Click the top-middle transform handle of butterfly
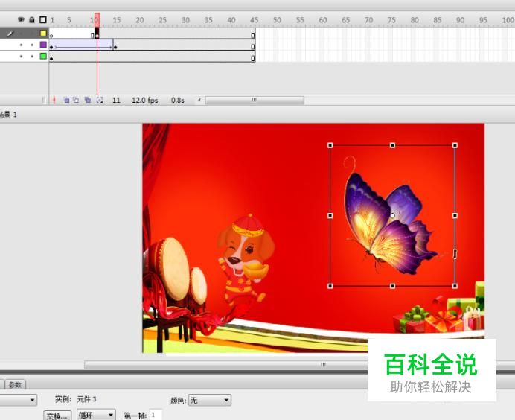Image resolution: width=515 pixels, height=420 pixels. coord(392,145)
